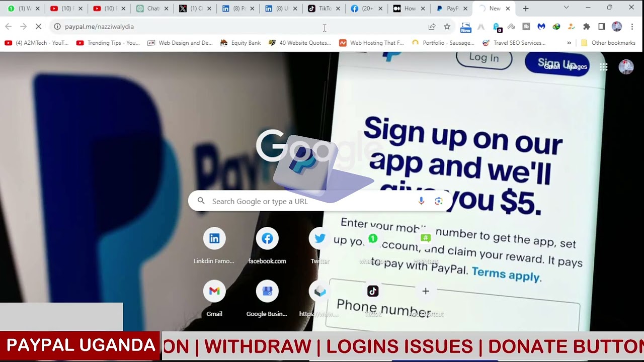The height and width of the screenshot is (362, 644).
Task: Switch to the WhatsApp tab
Action: point(23,9)
